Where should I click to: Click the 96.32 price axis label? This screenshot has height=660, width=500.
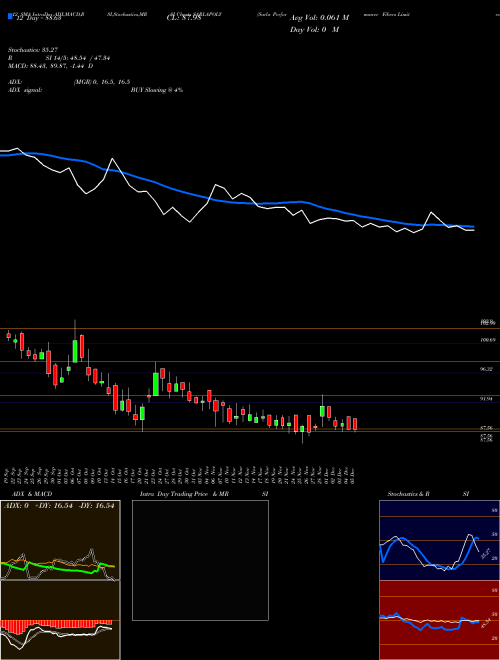487,369
